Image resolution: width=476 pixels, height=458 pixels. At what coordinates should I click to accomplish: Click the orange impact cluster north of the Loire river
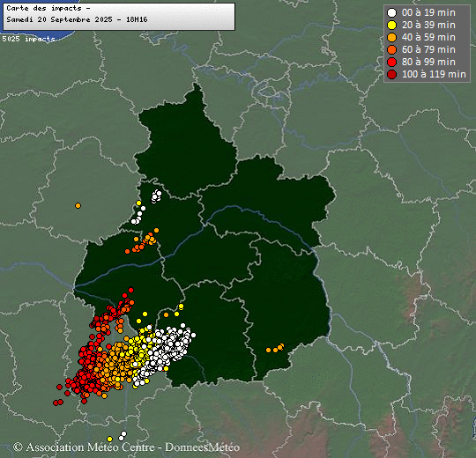click(142, 241)
